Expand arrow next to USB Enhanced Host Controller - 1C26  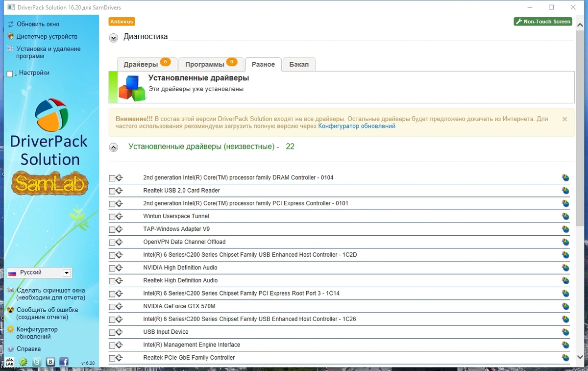pyautogui.click(x=120, y=320)
